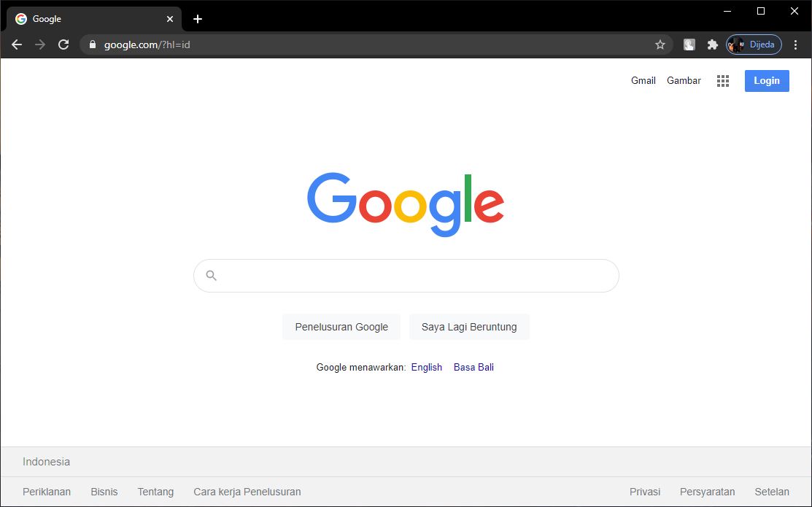This screenshot has height=507, width=812.
Task: Select the Google tab
Action: click(x=88, y=18)
